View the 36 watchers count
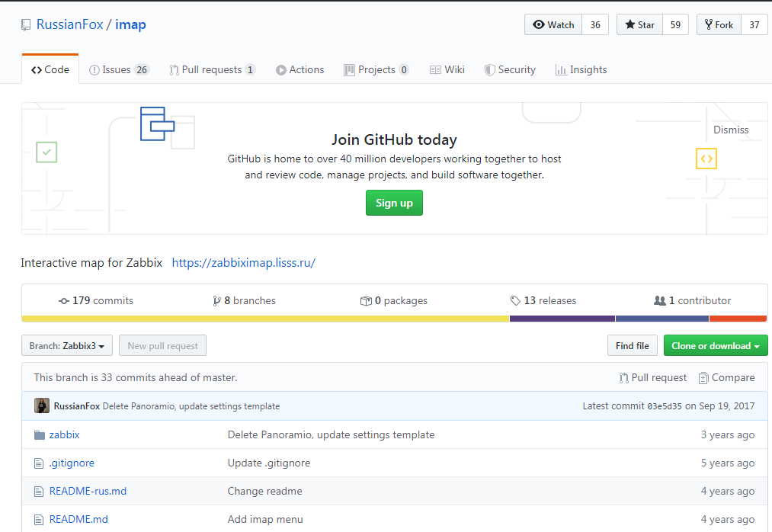Viewport: 772px width, 532px height. pyautogui.click(x=595, y=24)
